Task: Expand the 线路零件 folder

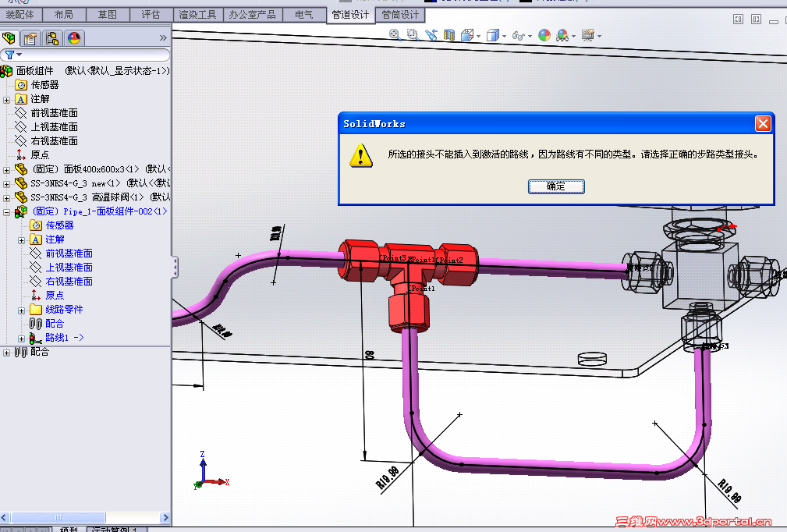Action: pyautogui.click(x=22, y=310)
